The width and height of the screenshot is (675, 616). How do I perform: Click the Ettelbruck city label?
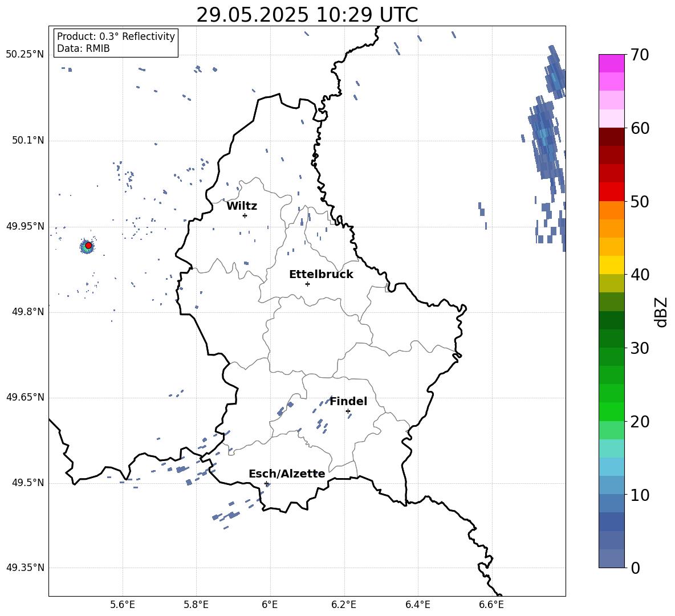(321, 275)
